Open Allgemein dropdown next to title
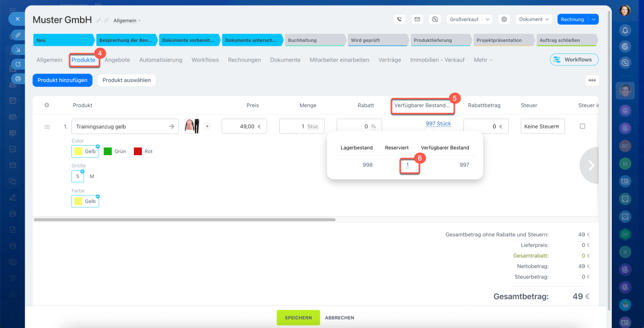This screenshot has height=328, width=644. click(127, 21)
